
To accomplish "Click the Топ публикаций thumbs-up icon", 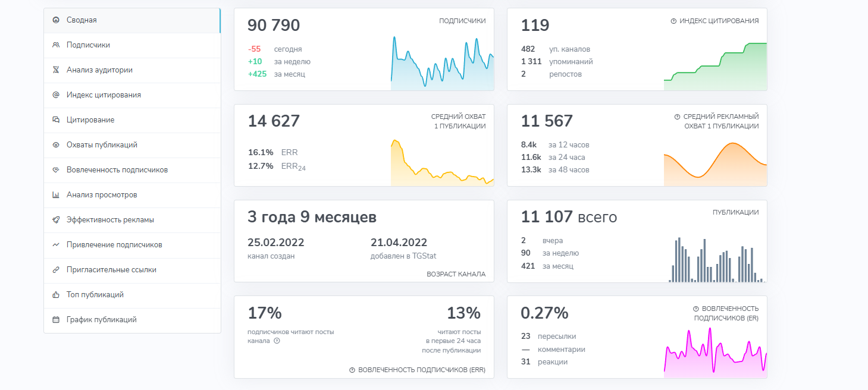I will [56, 295].
